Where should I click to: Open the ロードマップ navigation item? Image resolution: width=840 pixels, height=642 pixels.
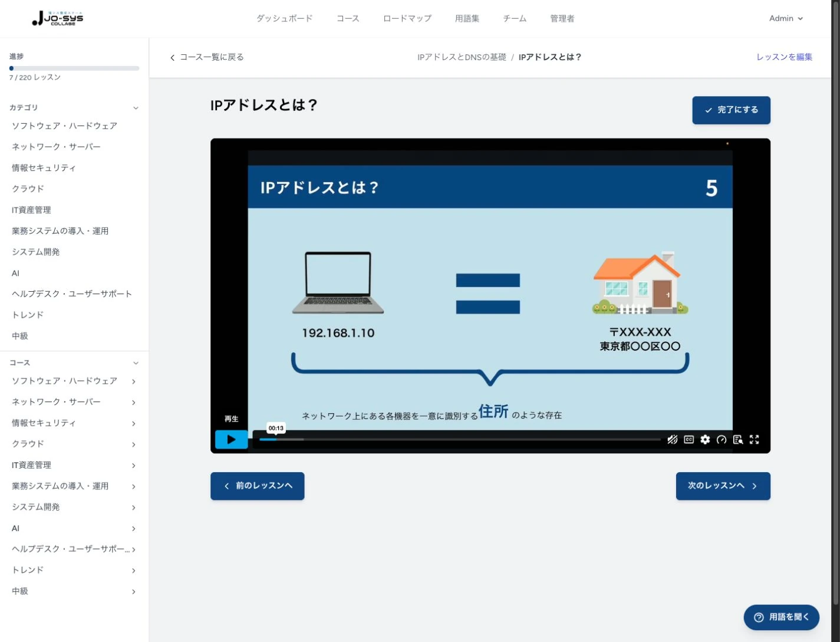click(407, 18)
